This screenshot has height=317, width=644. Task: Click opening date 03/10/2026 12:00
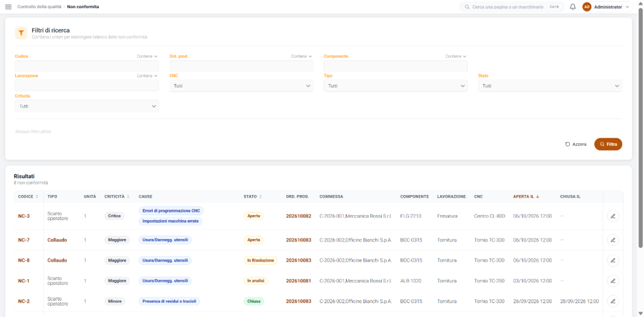coord(532,281)
